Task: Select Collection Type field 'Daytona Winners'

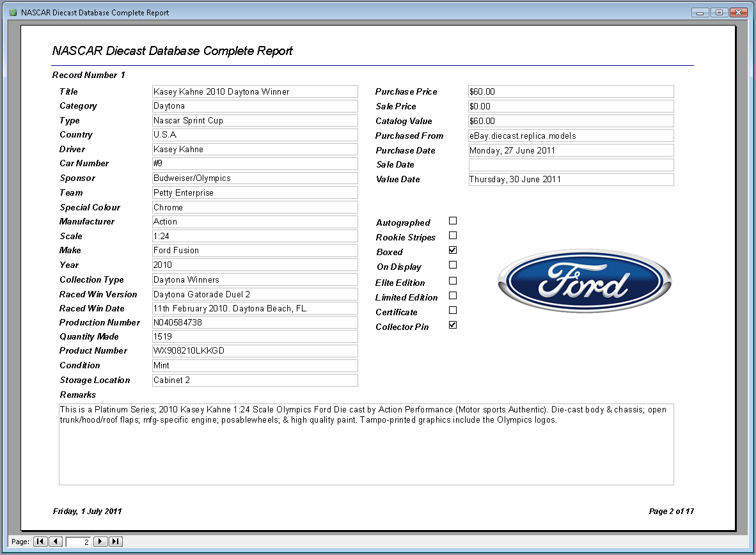Action: (255, 279)
